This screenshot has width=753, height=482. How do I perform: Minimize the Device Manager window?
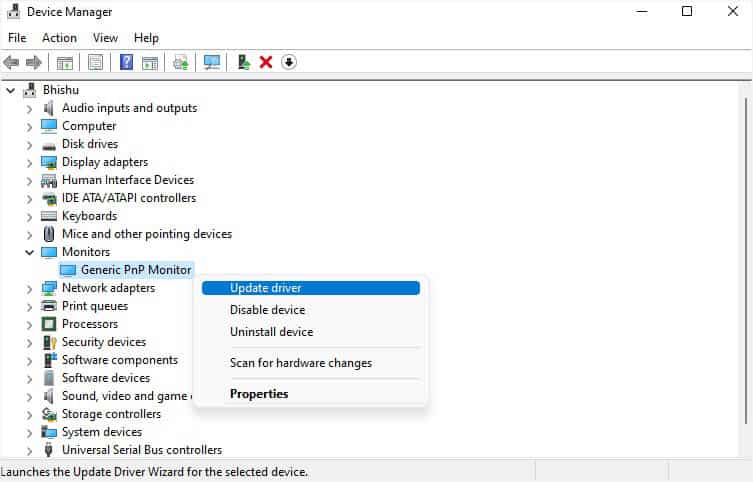[642, 11]
